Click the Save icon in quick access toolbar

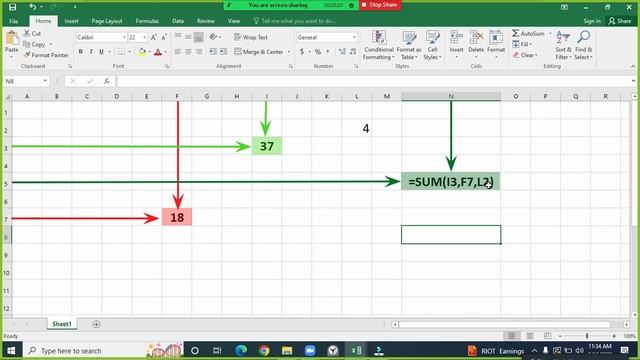point(13,7)
